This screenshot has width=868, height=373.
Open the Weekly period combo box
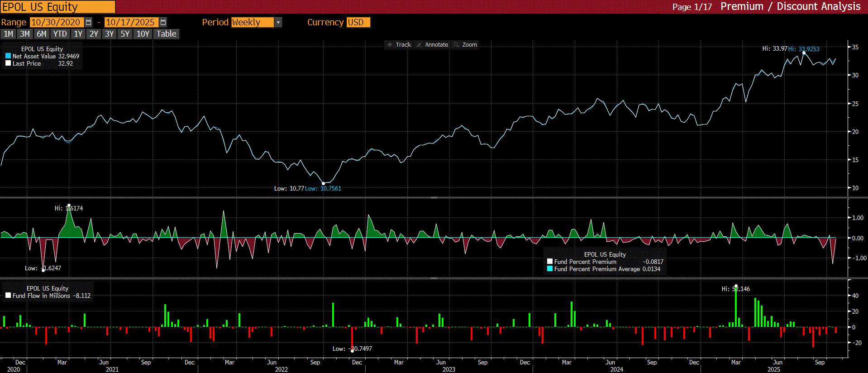(252, 22)
